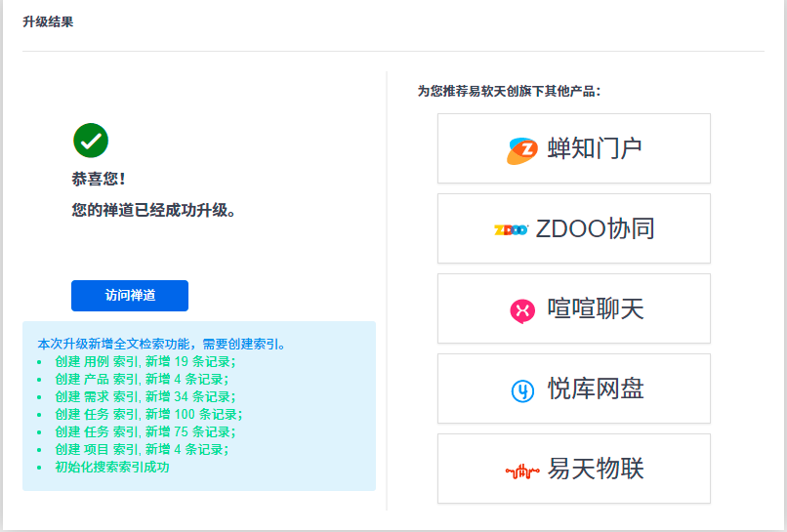Click the 恭喜您！ congratulation text

[99, 180]
